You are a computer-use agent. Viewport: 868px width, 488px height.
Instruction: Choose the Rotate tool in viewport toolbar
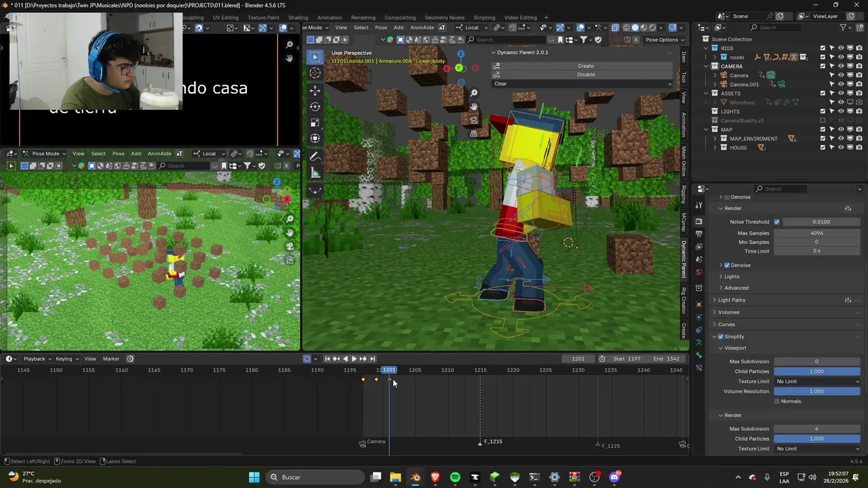tap(315, 106)
